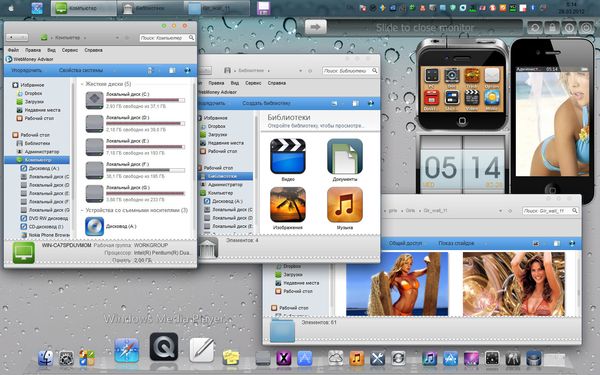The image size is (600, 375).
Task: Collapse Устройства со съемными носителями group
Action: (82, 210)
